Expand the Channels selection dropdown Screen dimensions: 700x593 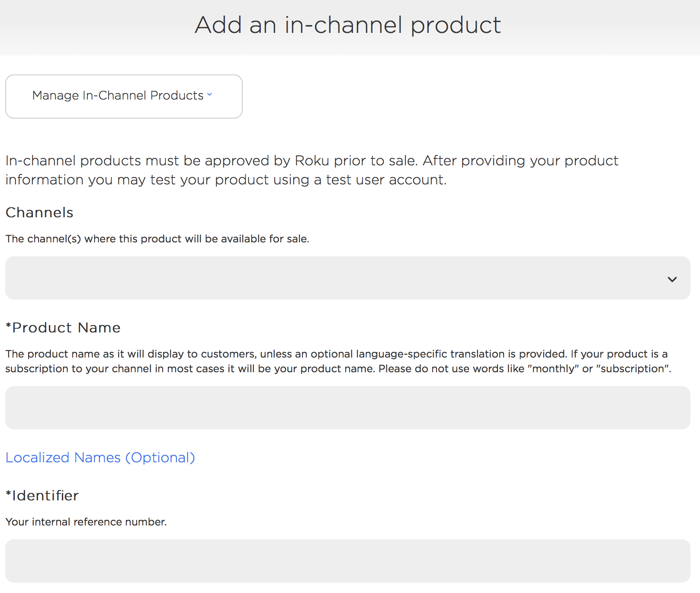point(348,278)
